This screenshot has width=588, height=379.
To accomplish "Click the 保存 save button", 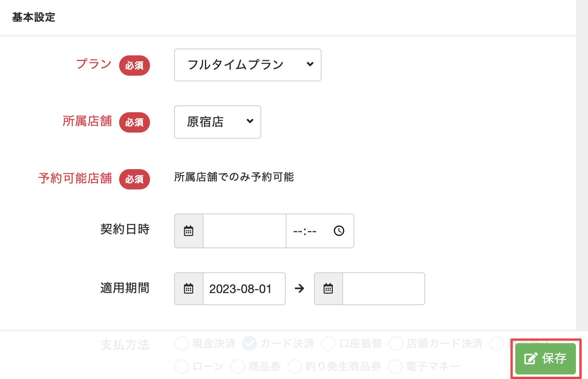I will pyautogui.click(x=545, y=358).
